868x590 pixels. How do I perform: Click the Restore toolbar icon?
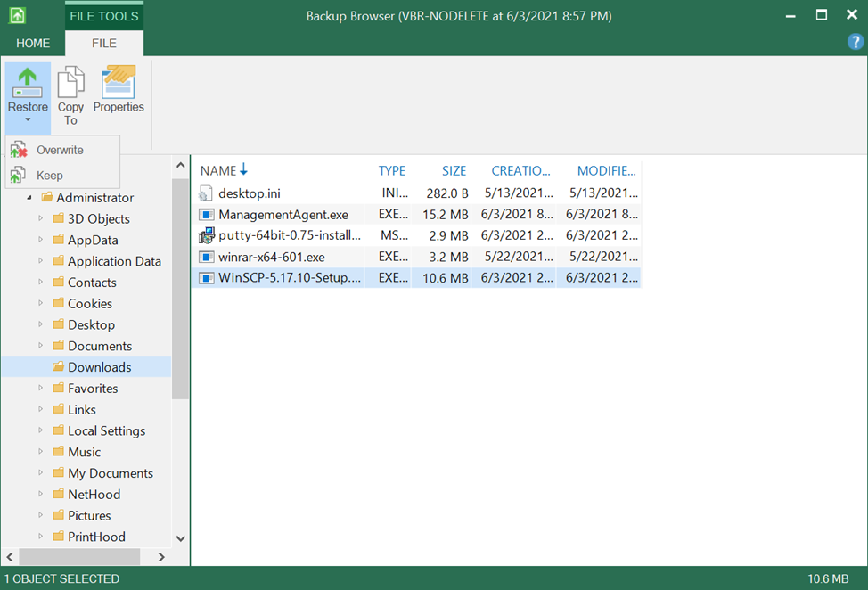click(28, 85)
